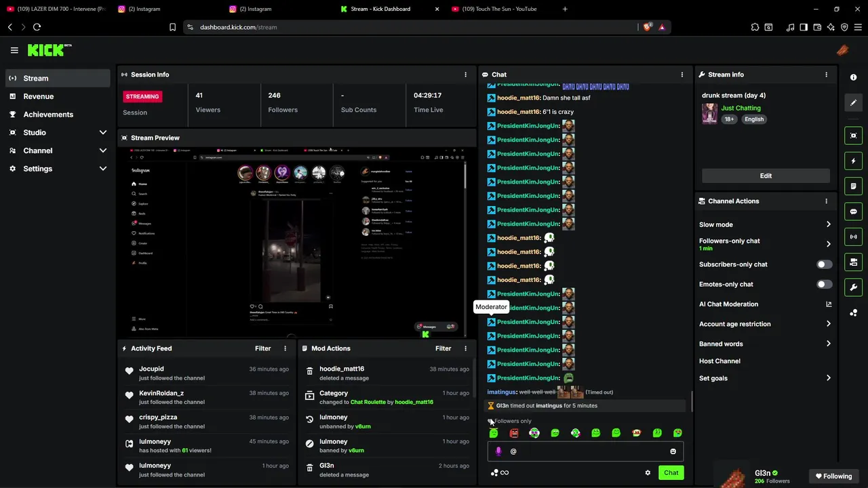The height and width of the screenshot is (488, 868).
Task: Open Activity Feed Filter
Action: (262, 348)
